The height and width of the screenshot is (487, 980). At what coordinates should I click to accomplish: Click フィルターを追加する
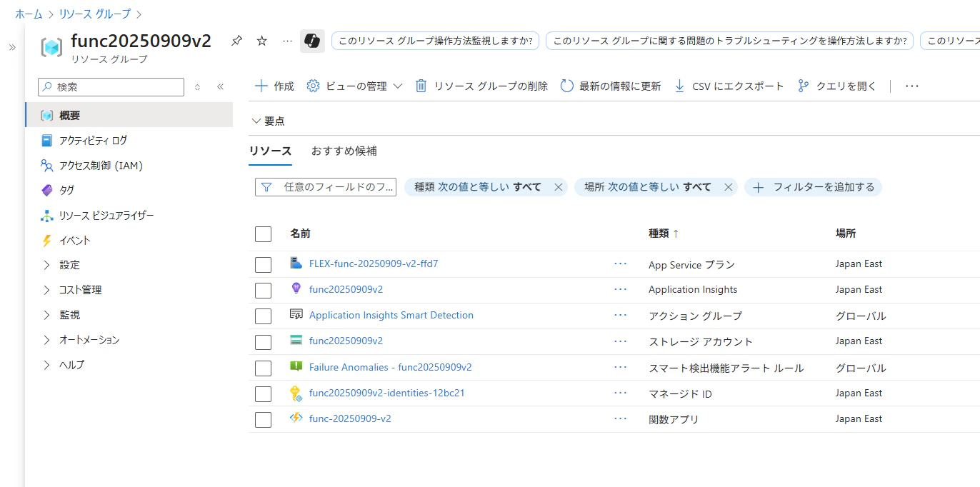[813, 187]
